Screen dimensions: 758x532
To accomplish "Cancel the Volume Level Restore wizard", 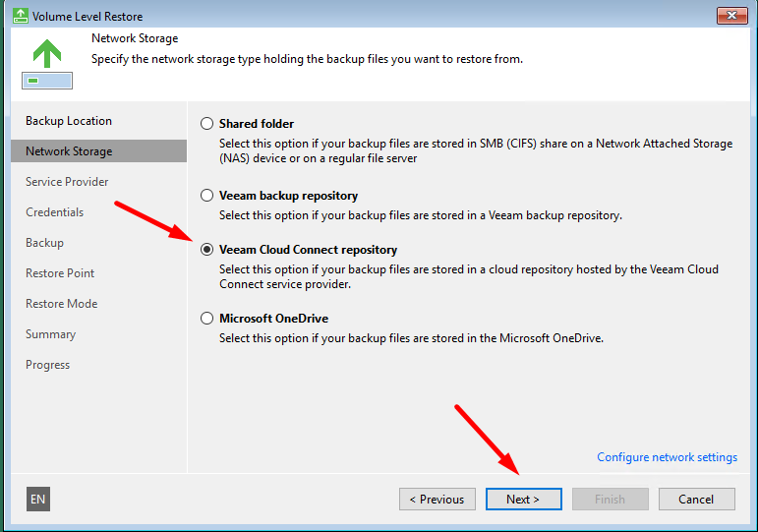I will [697, 500].
